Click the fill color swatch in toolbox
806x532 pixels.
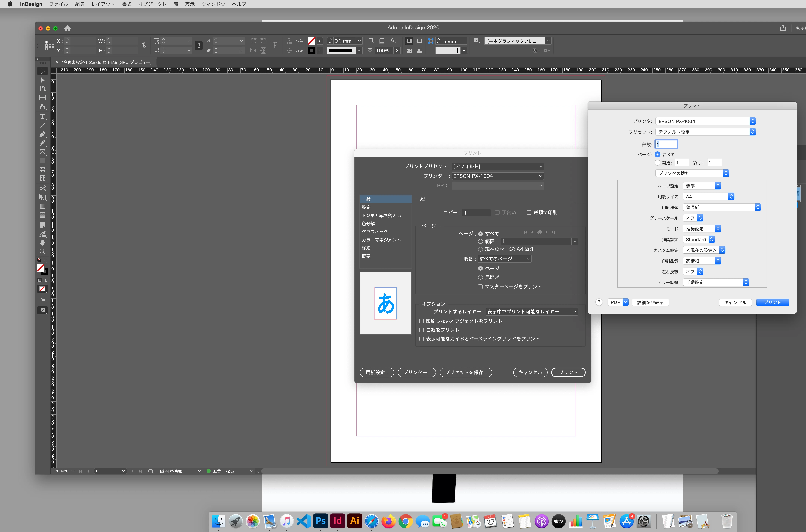(40, 268)
